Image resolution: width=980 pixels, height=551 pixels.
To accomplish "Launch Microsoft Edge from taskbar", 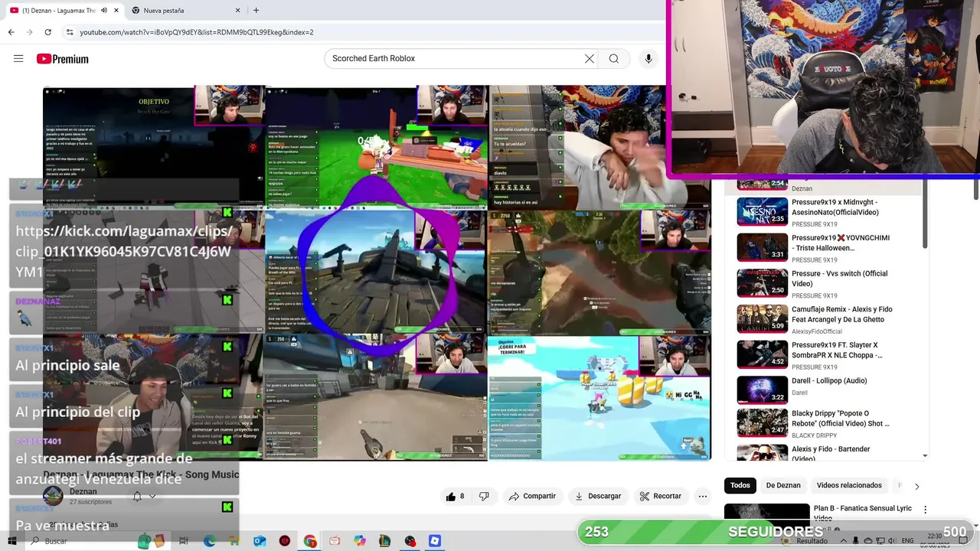I will coord(209,541).
